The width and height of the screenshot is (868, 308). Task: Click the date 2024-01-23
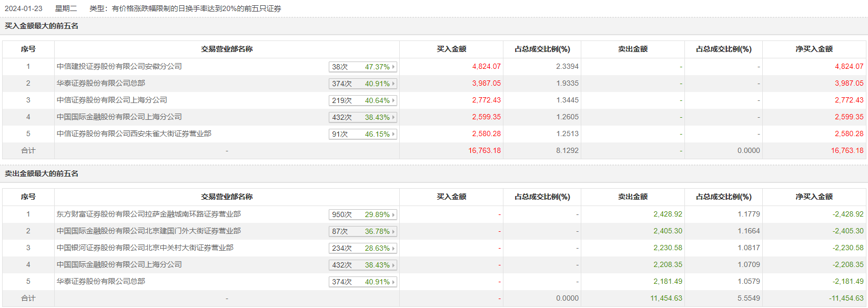tap(24, 8)
